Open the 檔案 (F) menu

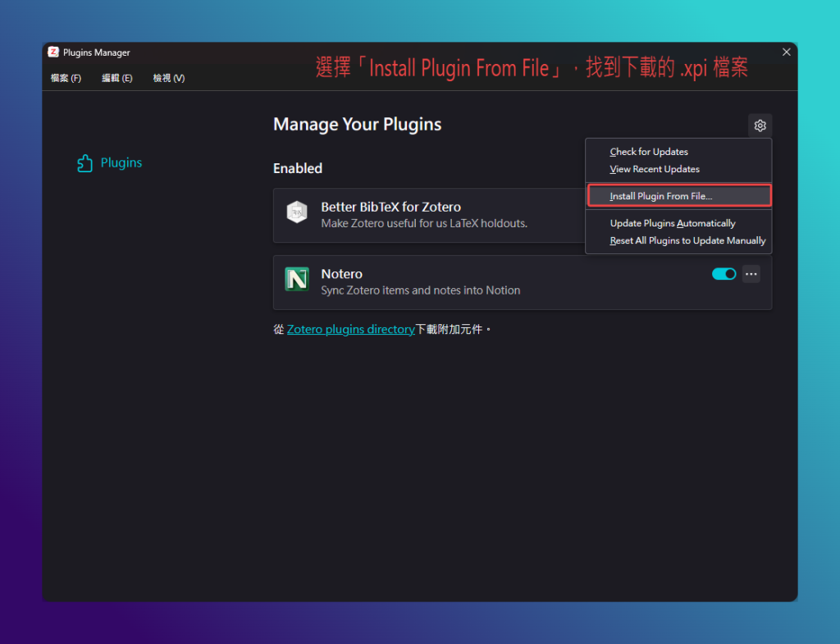tap(66, 78)
